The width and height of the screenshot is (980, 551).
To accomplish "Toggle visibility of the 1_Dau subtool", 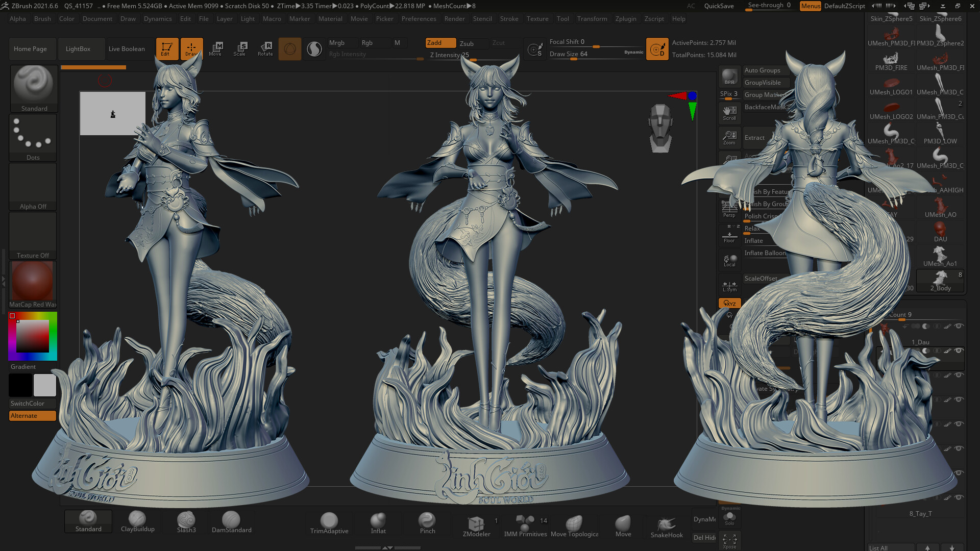I will coord(959,351).
